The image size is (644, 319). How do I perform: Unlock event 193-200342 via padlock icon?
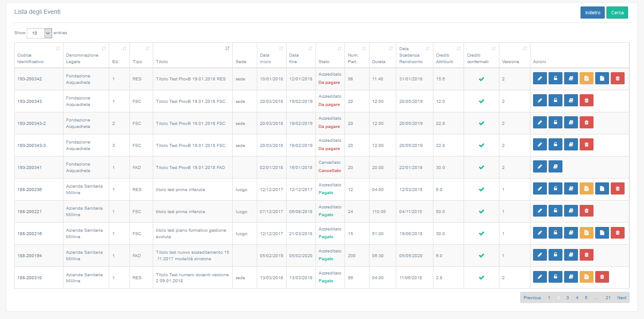556,78
